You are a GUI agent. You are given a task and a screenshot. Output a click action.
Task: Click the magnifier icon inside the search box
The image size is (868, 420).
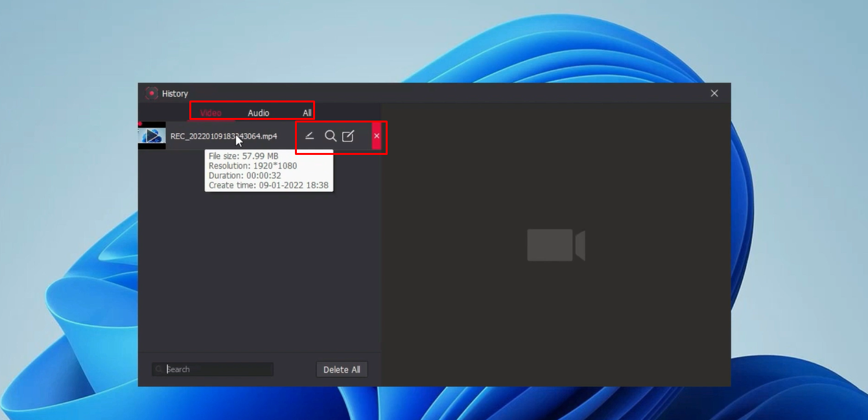(x=159, y=369)
